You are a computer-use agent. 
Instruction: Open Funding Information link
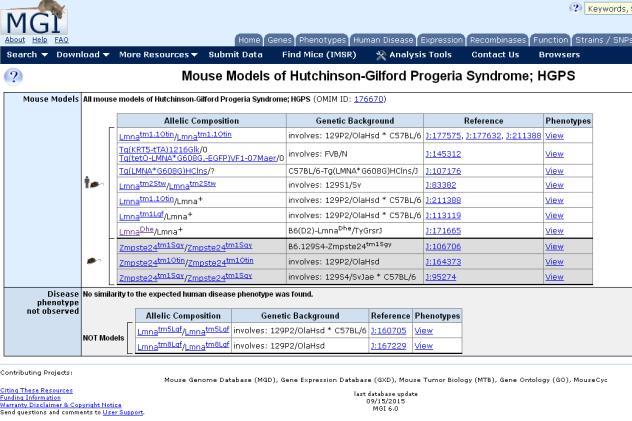tap(30, 398)
